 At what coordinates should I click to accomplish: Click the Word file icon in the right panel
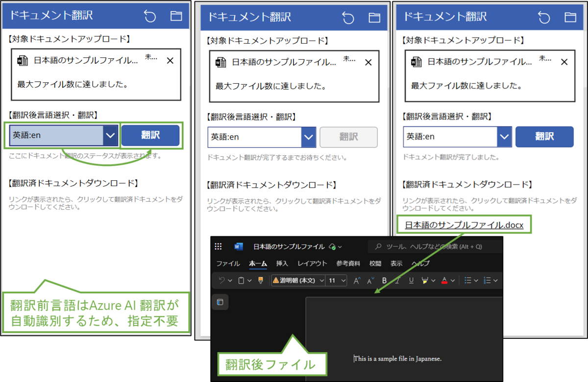click(416, 62)
